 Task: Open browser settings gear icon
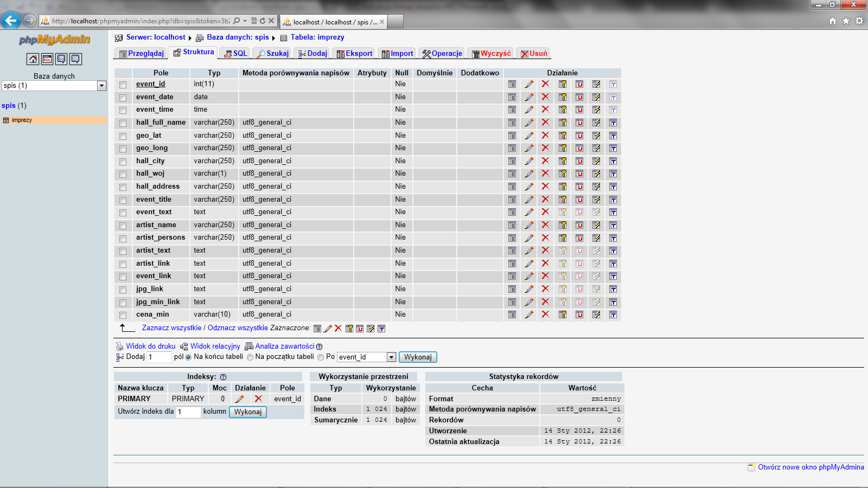[x=859, y=21]
